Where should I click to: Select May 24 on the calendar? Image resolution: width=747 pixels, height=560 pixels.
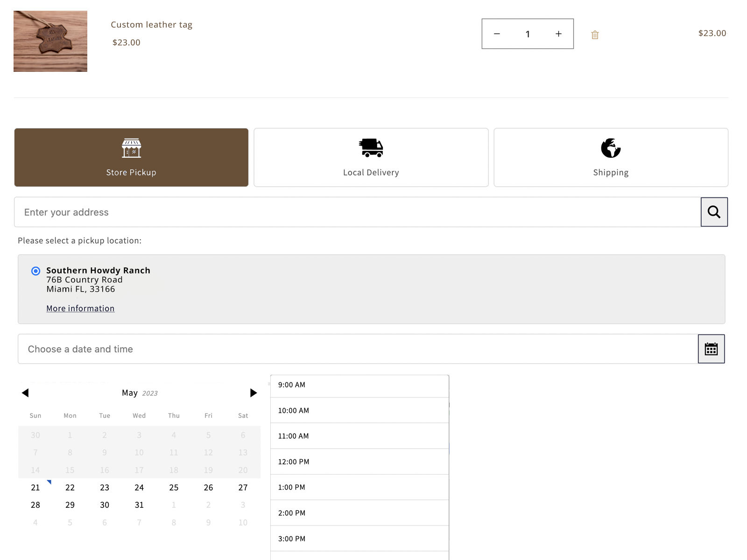[x=139, y=488]
